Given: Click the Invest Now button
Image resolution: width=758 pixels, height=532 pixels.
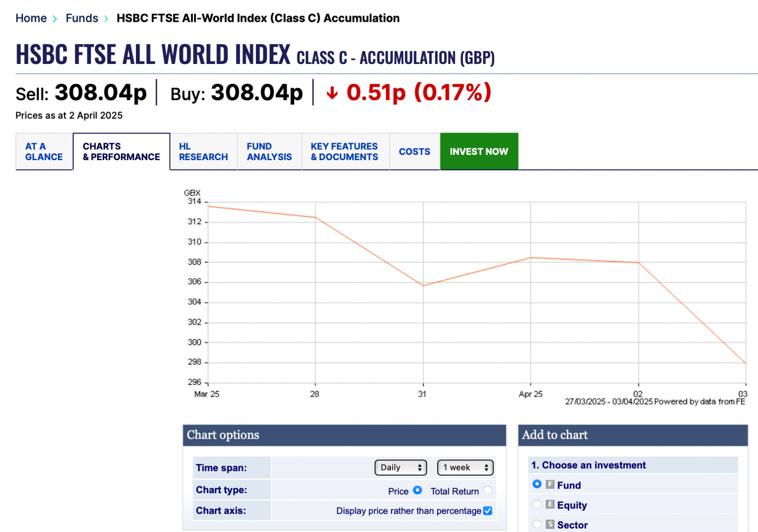Looking at the screenshot, I should point(479,152).
